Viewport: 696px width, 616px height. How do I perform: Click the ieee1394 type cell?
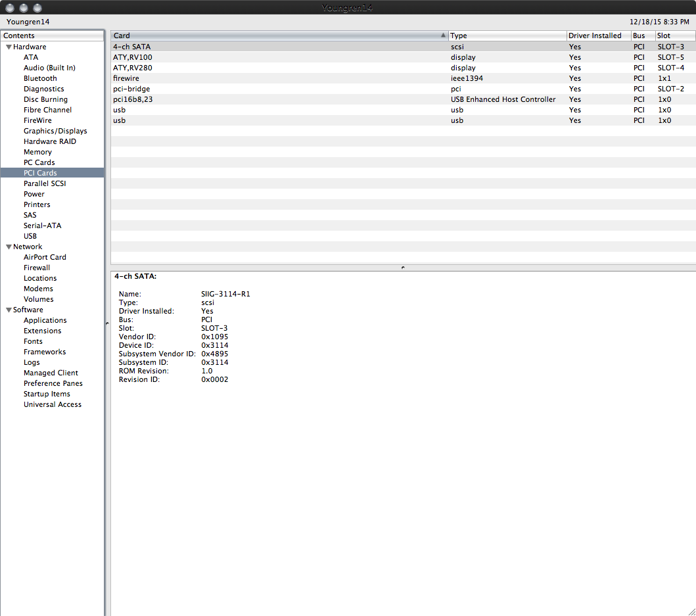(x=467, y=78)
